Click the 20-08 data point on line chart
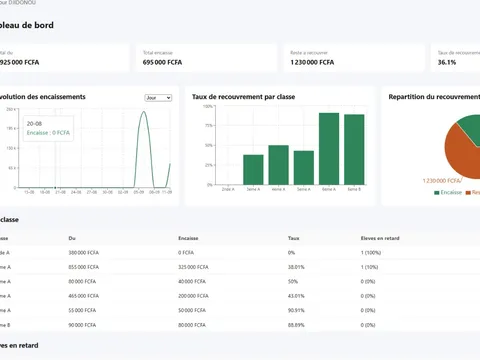480x360 pixels. click(x=55, y=188)
